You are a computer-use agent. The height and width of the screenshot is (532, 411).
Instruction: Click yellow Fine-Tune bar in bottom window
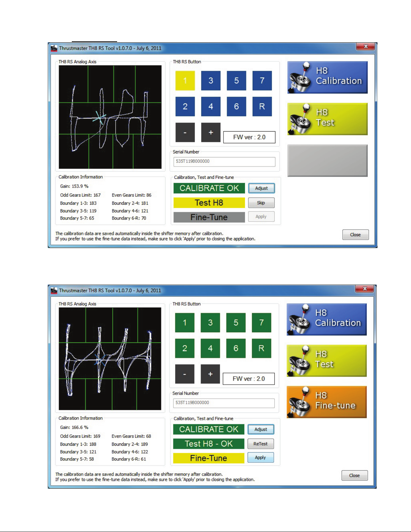click(209, 458)
